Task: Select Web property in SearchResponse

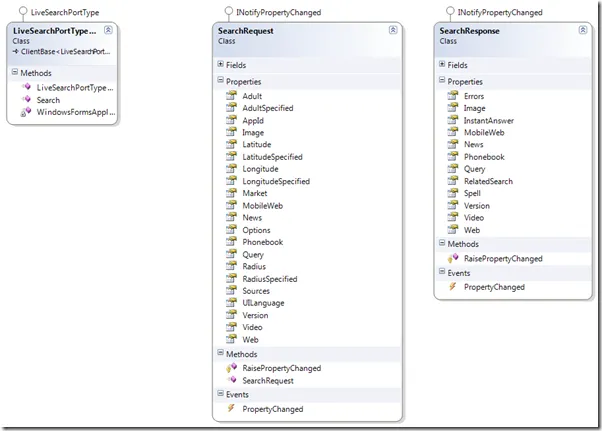Action: (472, 230)
